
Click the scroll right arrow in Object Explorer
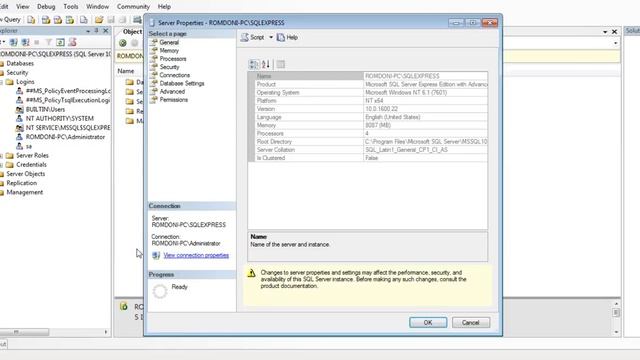click(x=106, y=332)
